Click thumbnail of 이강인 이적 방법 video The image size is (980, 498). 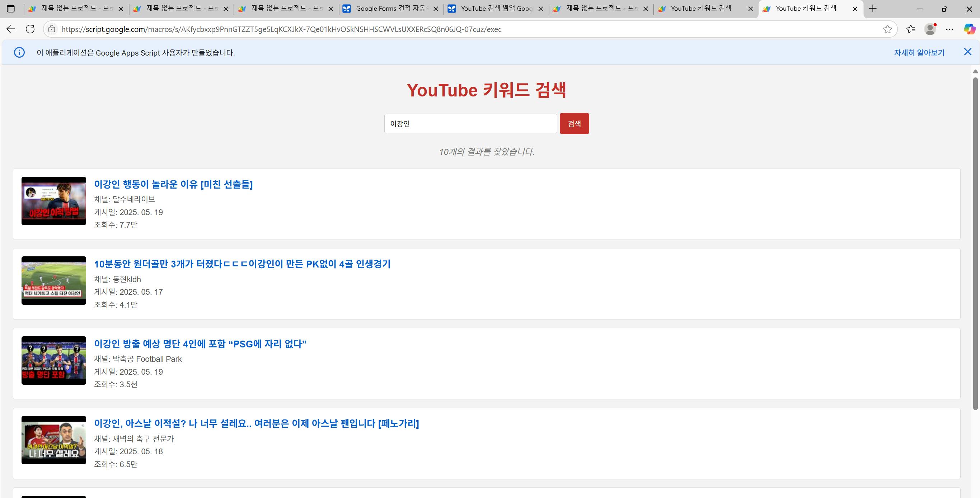(53, 201)
